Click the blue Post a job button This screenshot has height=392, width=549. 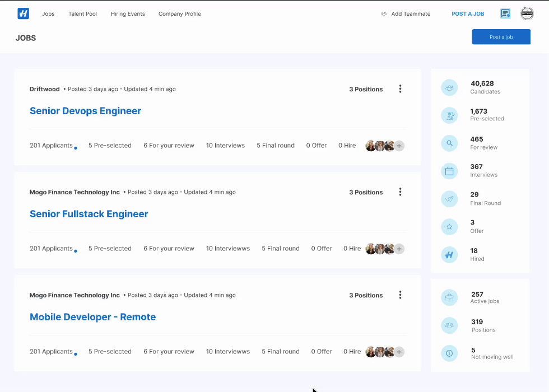501,37
